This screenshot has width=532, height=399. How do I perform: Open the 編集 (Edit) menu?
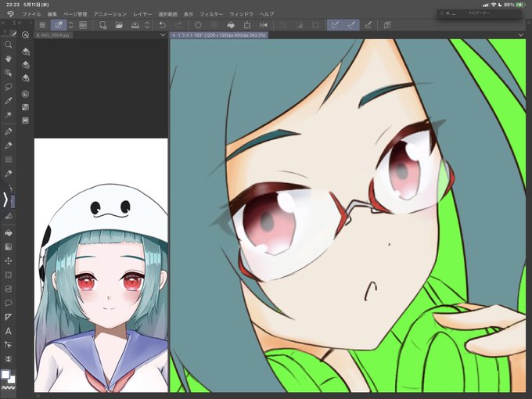[52, 14]
